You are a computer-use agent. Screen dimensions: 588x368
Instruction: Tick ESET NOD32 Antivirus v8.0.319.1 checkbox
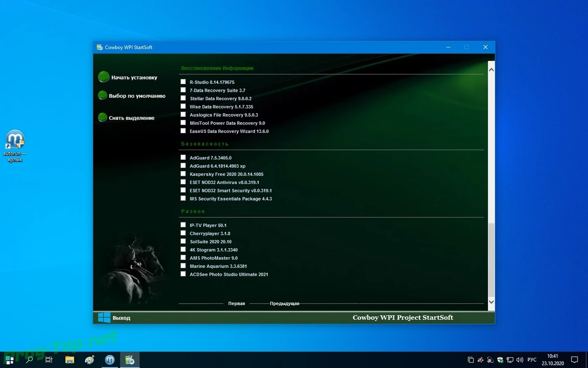coord(183,182)
